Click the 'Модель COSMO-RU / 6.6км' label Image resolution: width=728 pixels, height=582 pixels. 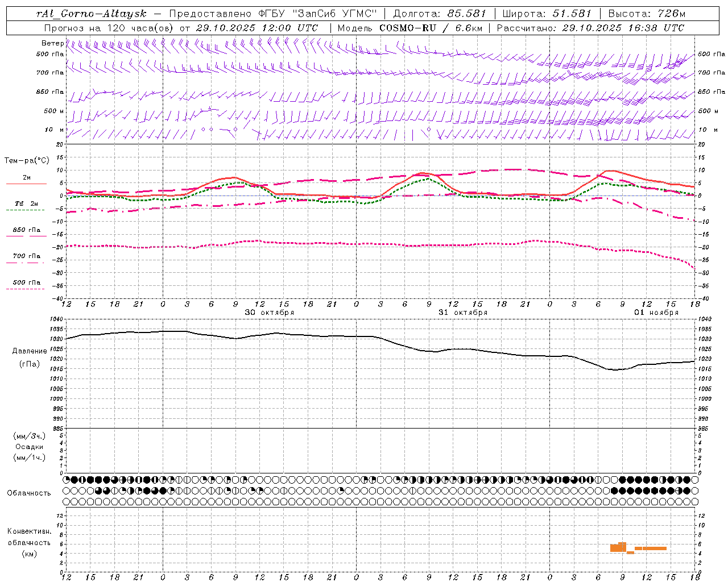pyautogui.click(x=410, y=28)
